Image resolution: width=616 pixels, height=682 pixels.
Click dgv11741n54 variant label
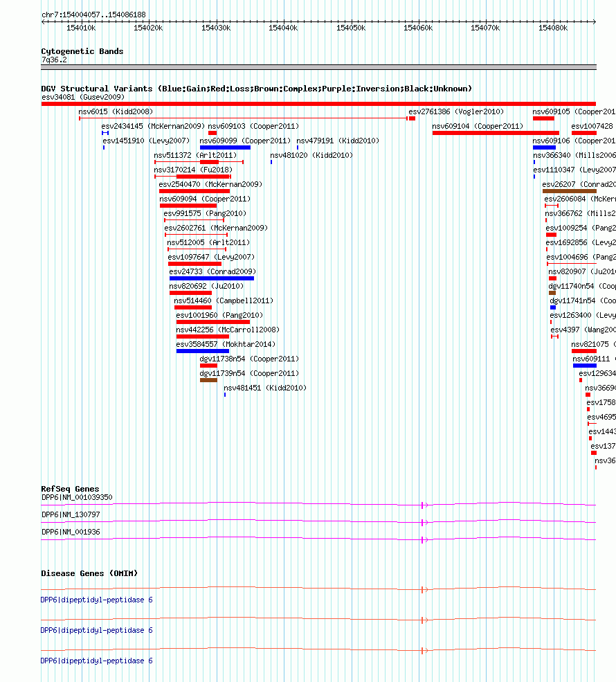pos(583,300)
